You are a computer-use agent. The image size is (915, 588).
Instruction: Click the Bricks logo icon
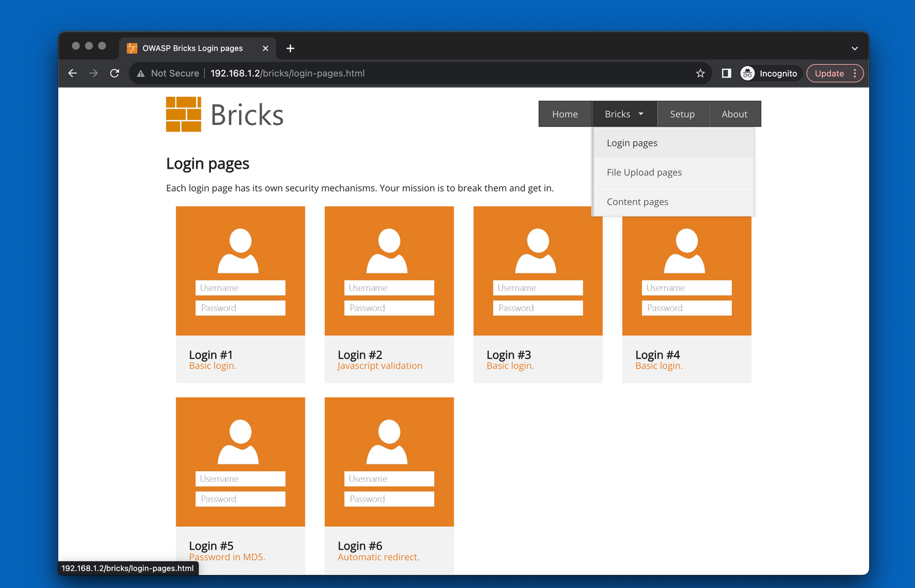point(183,114)
